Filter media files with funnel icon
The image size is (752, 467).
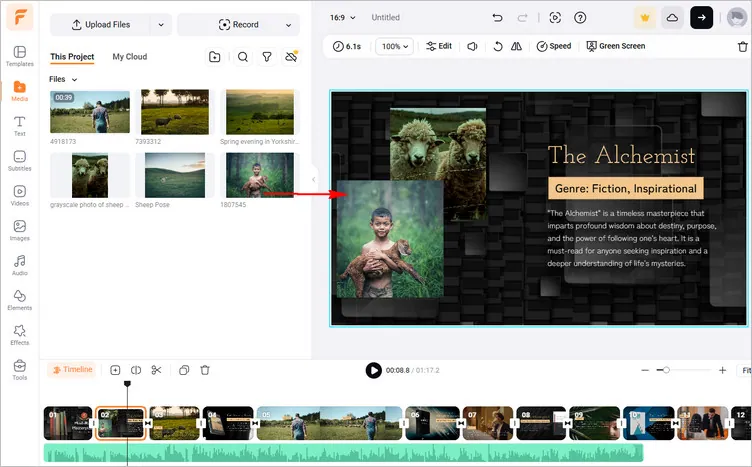(267, 57)
